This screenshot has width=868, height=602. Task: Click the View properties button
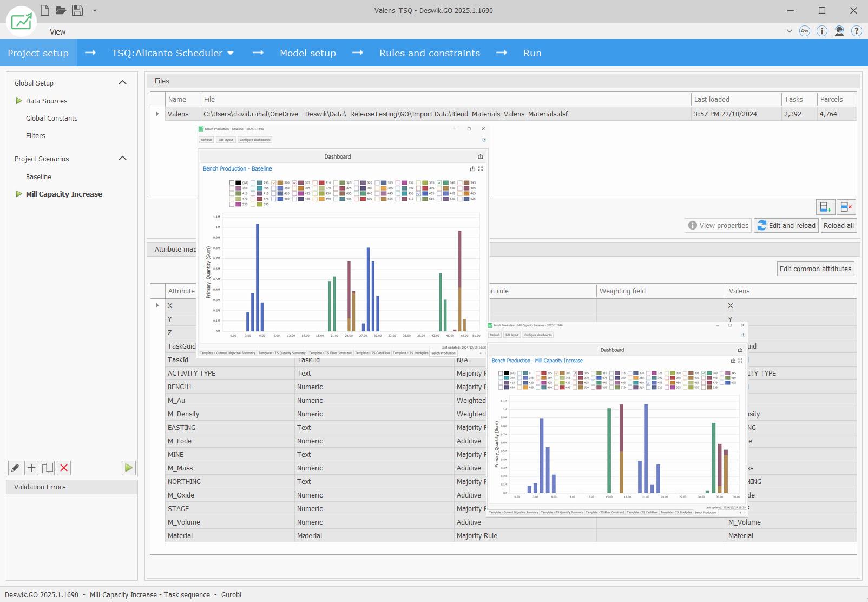tap(718, 226)
